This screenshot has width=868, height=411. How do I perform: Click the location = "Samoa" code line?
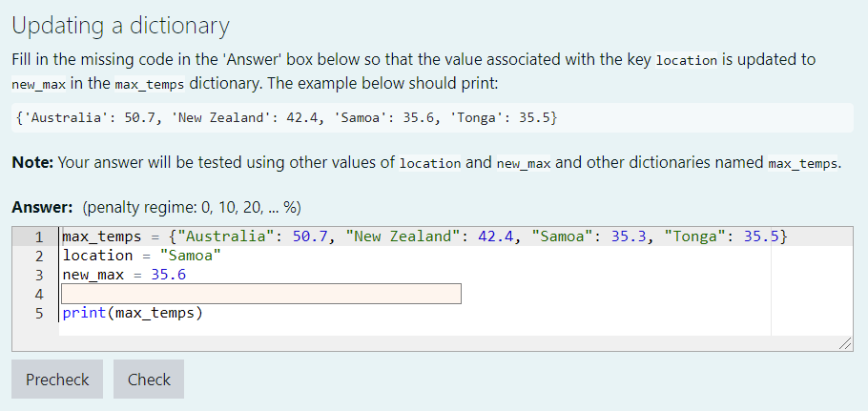(x=142, y=256)
